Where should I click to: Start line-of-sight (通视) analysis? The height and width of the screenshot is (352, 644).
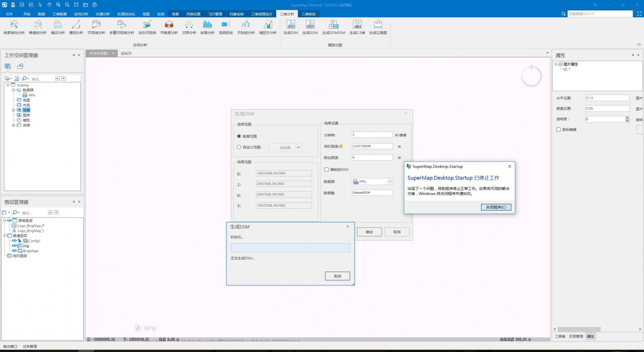tap(76, 27)
